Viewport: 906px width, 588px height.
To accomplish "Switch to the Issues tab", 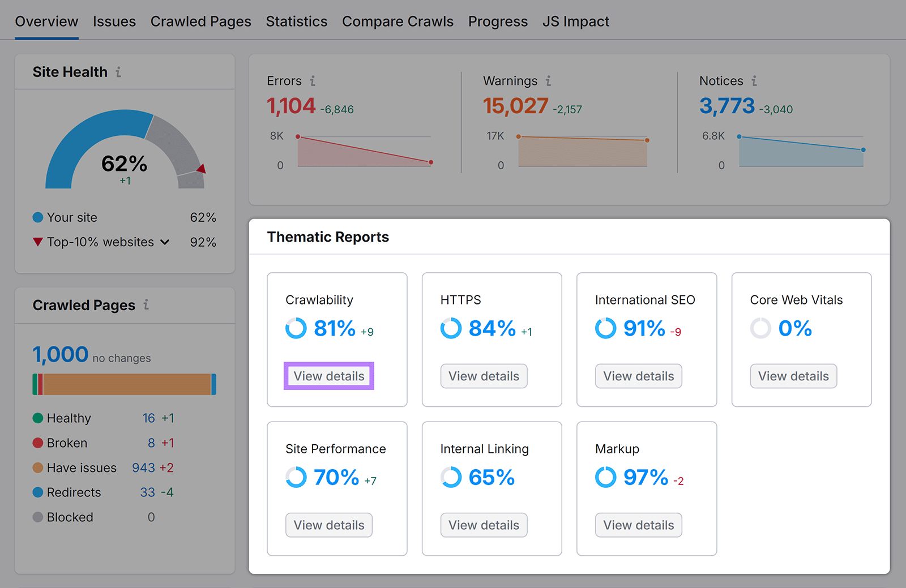I will (x=114, y=21).
